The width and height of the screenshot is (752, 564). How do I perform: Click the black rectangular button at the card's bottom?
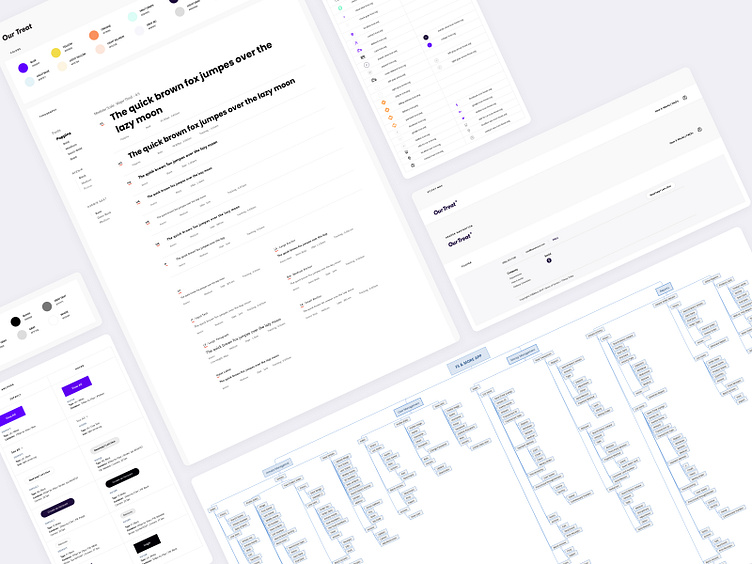click(147, 544)
